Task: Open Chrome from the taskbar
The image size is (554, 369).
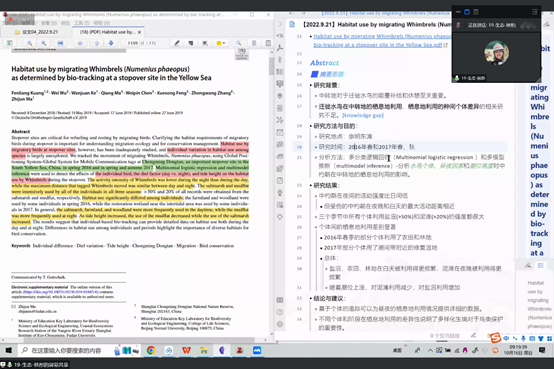Action: click(151, 350)
